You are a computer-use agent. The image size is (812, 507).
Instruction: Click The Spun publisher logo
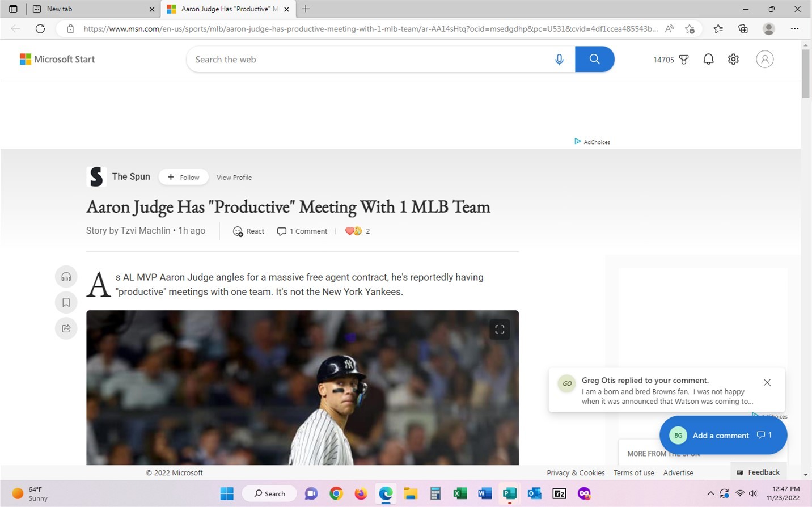pyautogui.click(x=96, y=177)
